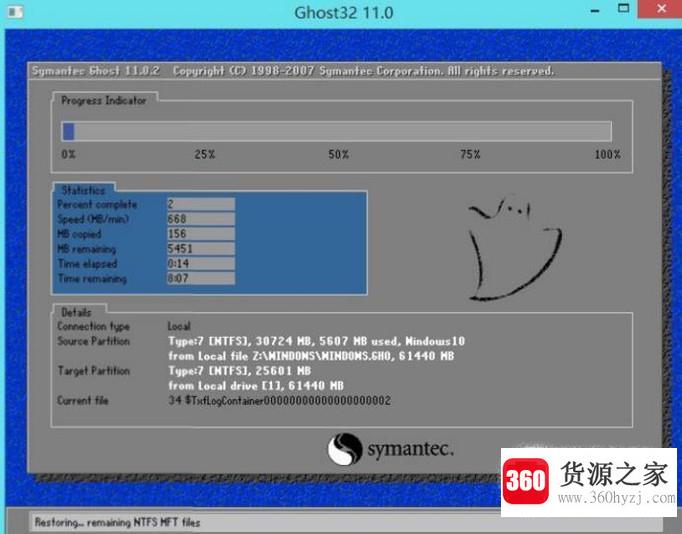Click the Progress Indicator label
Image resolution: width=682 pixels, height=534 pixels.
pos(104,100)
